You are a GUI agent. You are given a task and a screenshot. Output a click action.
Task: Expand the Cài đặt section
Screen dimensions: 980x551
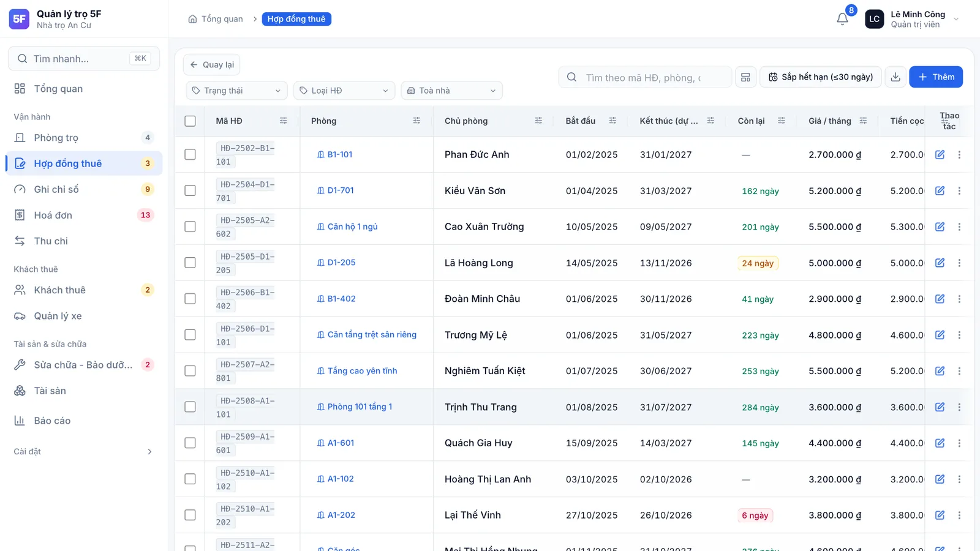point(83,452)
